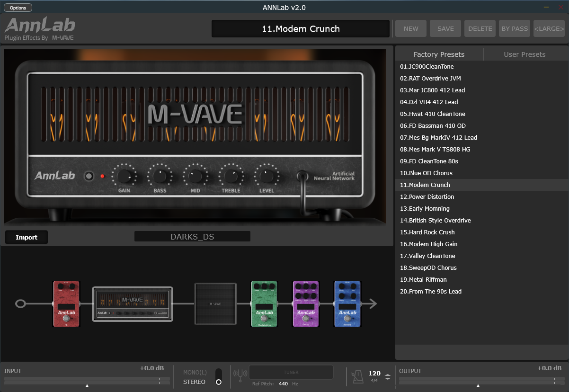Toggle the Reverb pedal footswitch

pyautogui.click(x=347, y=319)
